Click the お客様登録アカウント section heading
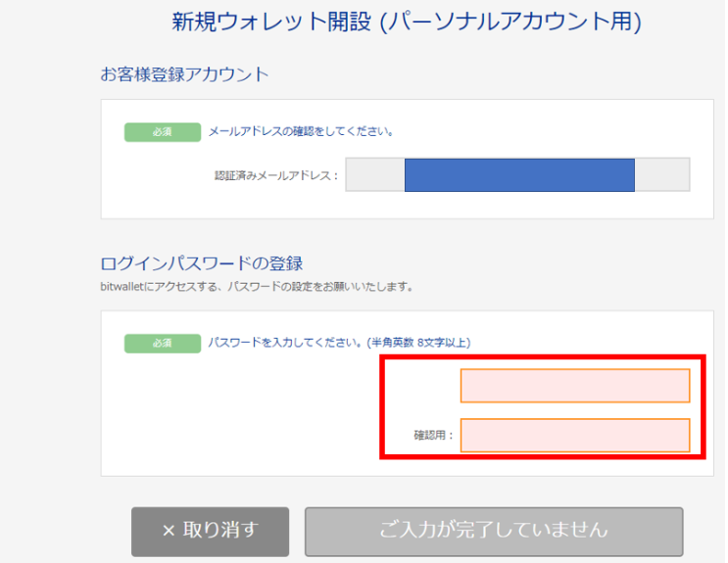 pos(185,74)
